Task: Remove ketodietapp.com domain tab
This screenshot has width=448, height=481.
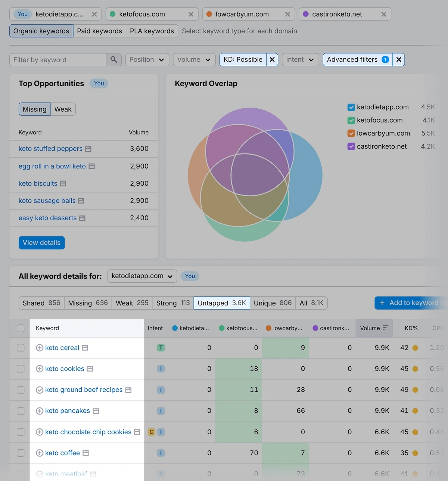Action: tap(94, 14)
